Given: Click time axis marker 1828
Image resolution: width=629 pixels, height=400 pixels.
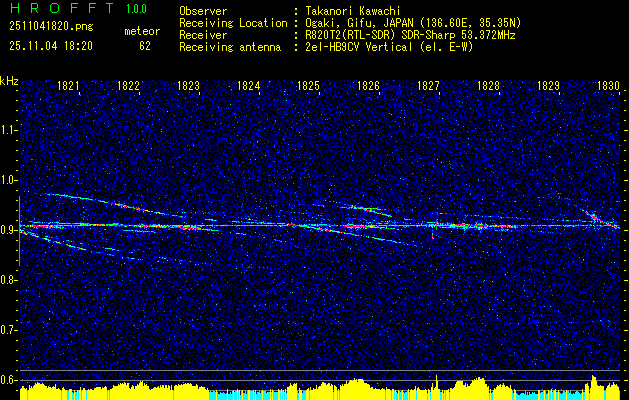Looking at the screenshot, I should tap(489, 85).
